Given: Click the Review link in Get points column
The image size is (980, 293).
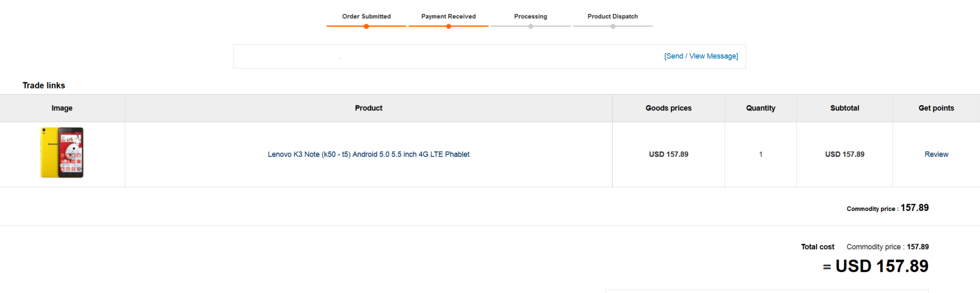Looking at the screenshot, I should coord(936,154).
